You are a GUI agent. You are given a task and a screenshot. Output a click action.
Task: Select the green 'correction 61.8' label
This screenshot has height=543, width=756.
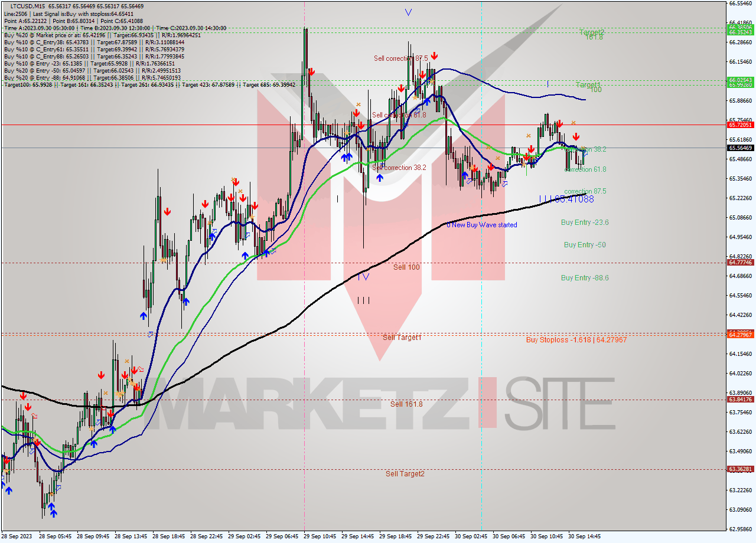point(585,169)
